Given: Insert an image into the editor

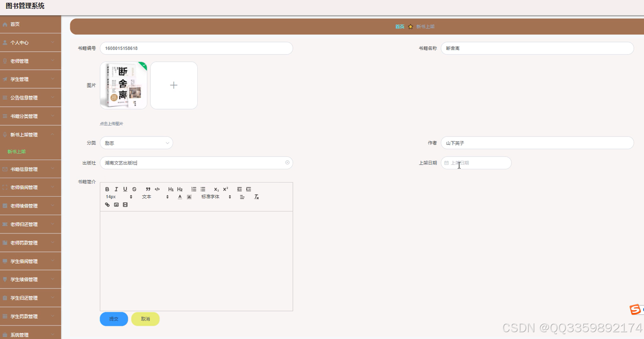Looking at the screenshot, I should point(116,205).
